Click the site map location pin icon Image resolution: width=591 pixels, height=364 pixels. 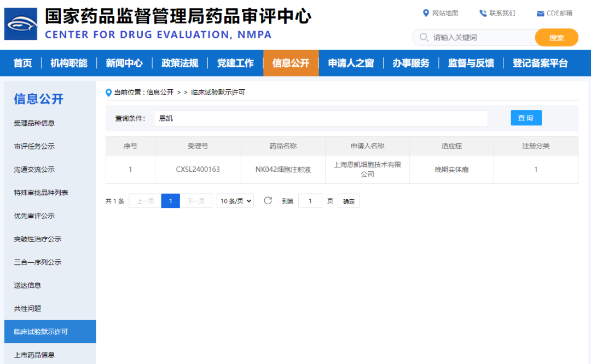point(426,13)
